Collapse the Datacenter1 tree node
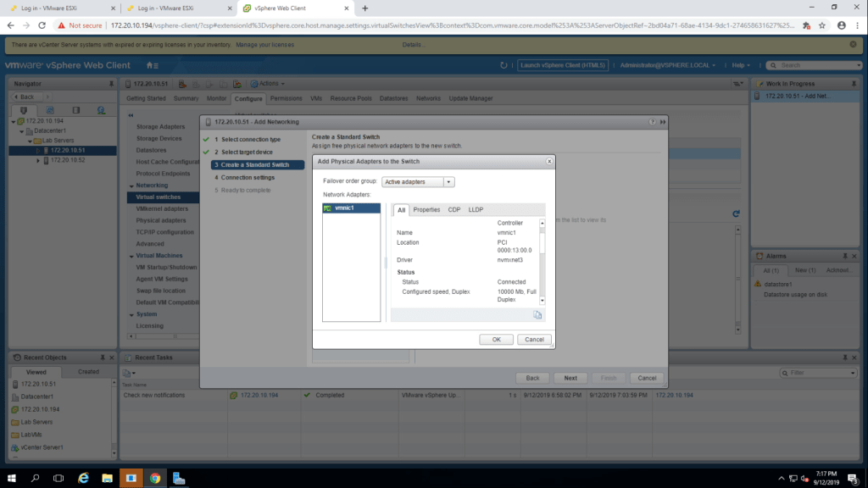 pyautogui.click(x=20, y=130)
